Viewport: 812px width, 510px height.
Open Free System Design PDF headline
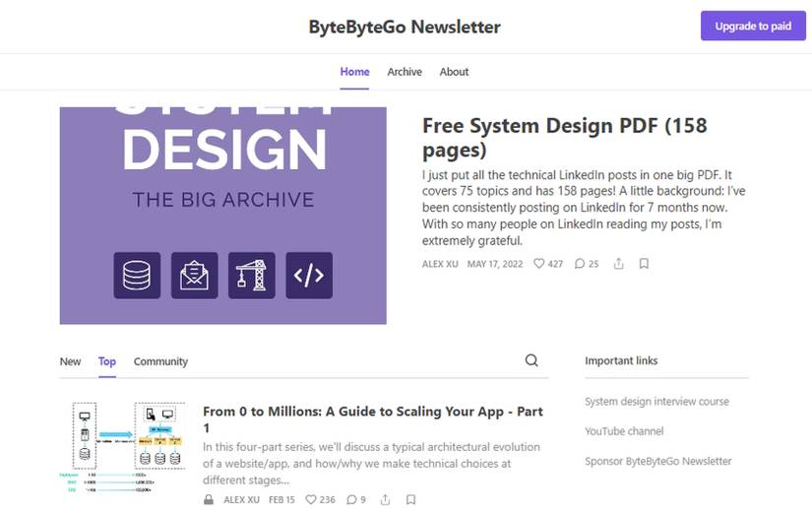click(565, 137)
